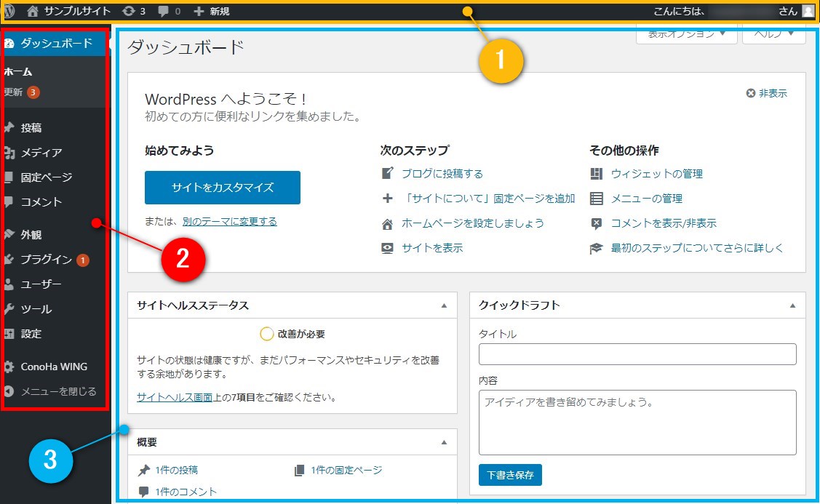The height and width of the screenshot is (504, 820).
Task: Select the コメント icon in sidebar
Action: click(x=9, y=201)
